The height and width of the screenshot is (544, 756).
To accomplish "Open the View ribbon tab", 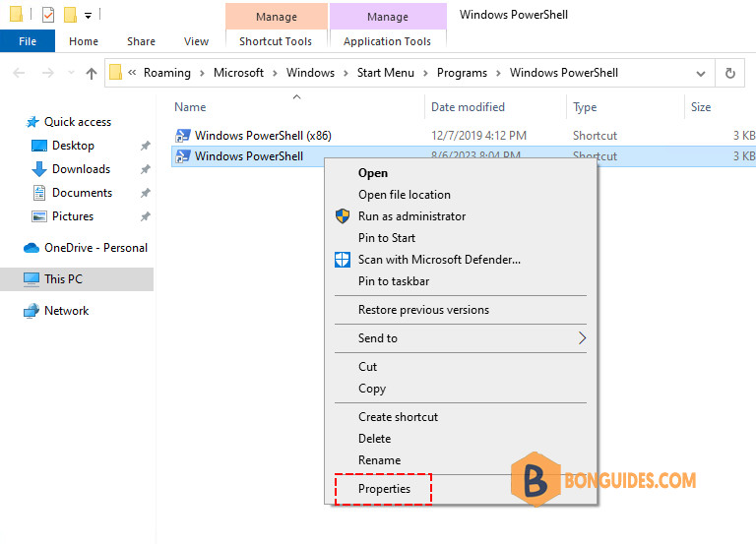I will tap(196, 41).
